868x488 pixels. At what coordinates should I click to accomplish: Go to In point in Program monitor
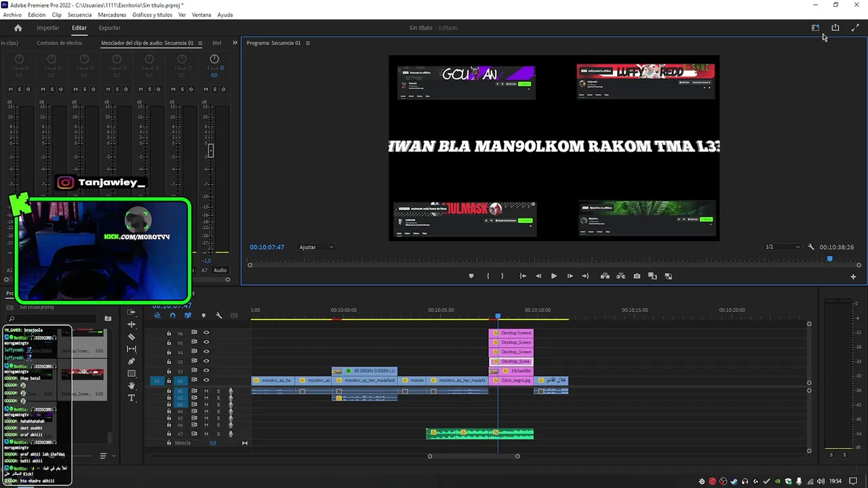pos(523,276)
